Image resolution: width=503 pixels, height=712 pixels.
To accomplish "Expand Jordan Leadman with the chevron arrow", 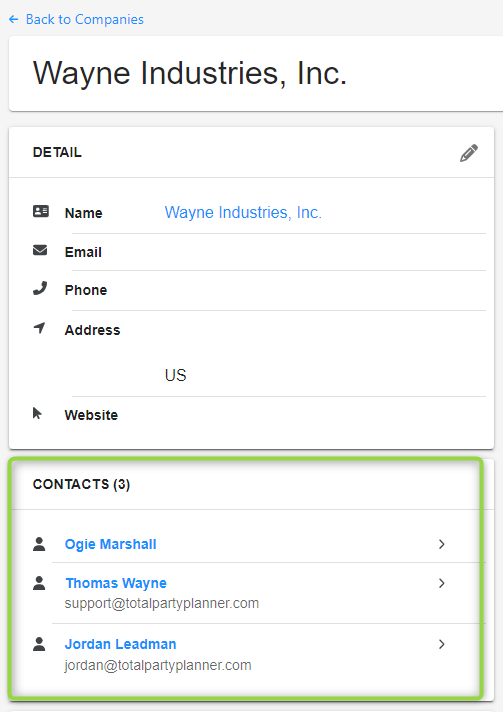I will pyautogui.click(x=442, y=644).
